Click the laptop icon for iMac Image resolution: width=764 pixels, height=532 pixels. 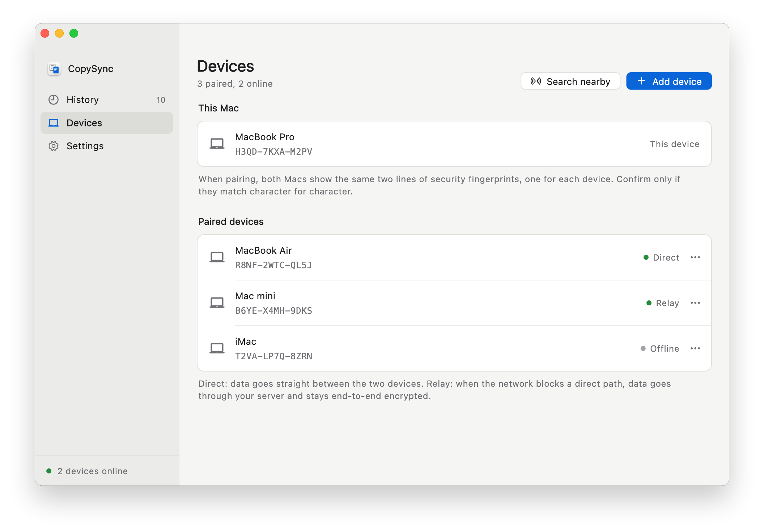[217, 348]
